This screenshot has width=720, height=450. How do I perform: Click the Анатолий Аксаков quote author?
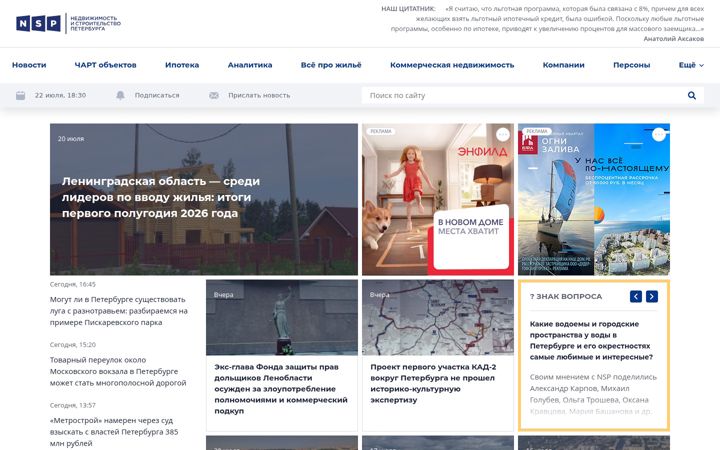click(674, 39)
